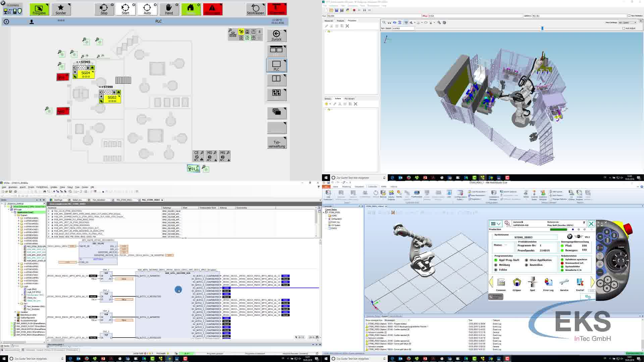Select the PLC view button
This screenshot has height=362, width=644.
(276, 65)
